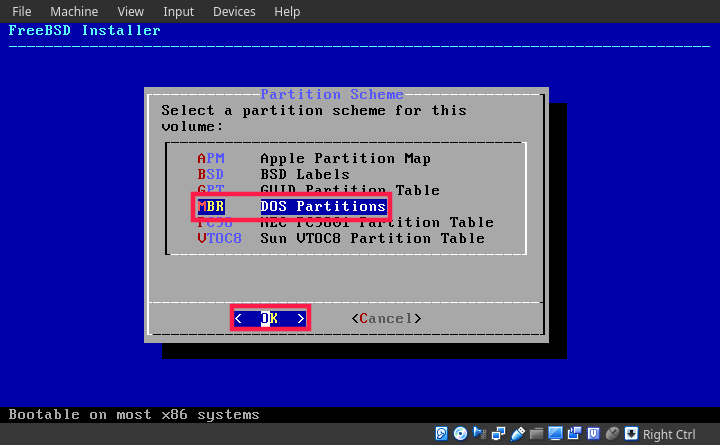
Task: Open the audio settings status icon
Action: [x=479, y=434]
